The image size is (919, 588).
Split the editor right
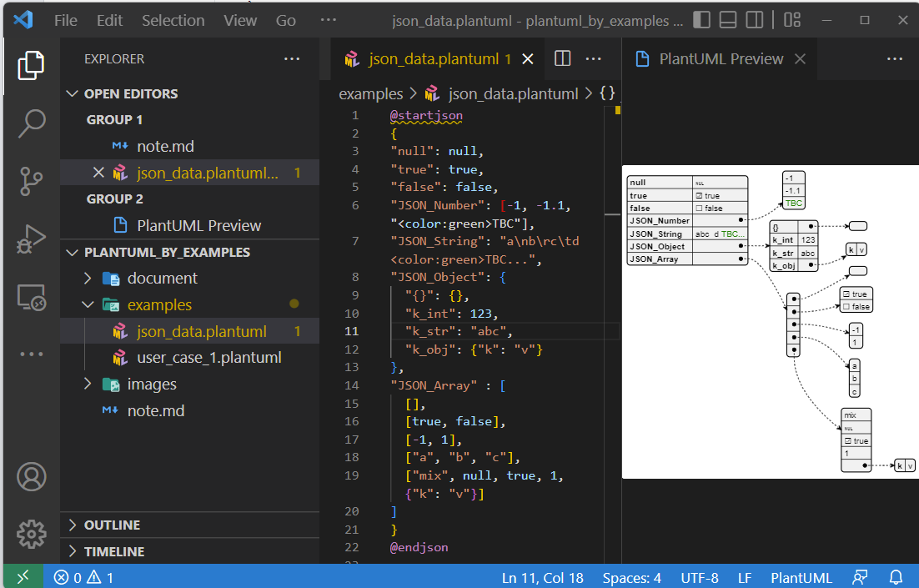click(x=562, y=58)
